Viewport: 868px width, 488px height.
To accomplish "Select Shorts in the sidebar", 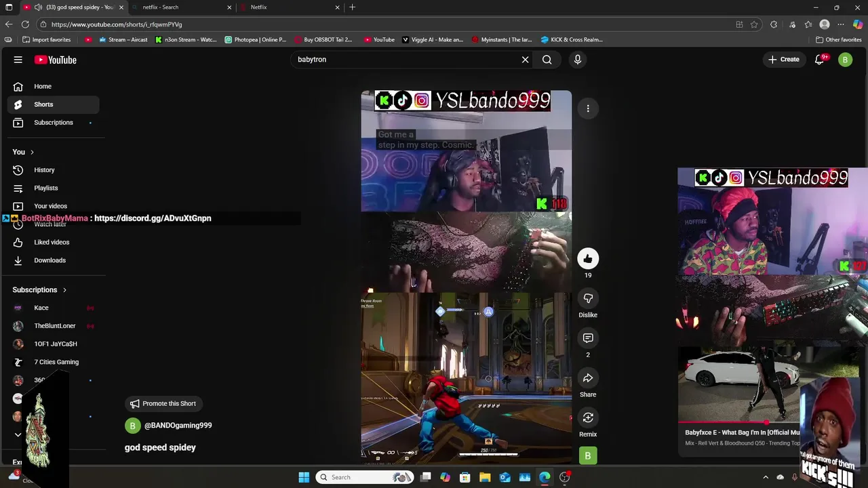I will pyautogui.click(x=53, y=104).
